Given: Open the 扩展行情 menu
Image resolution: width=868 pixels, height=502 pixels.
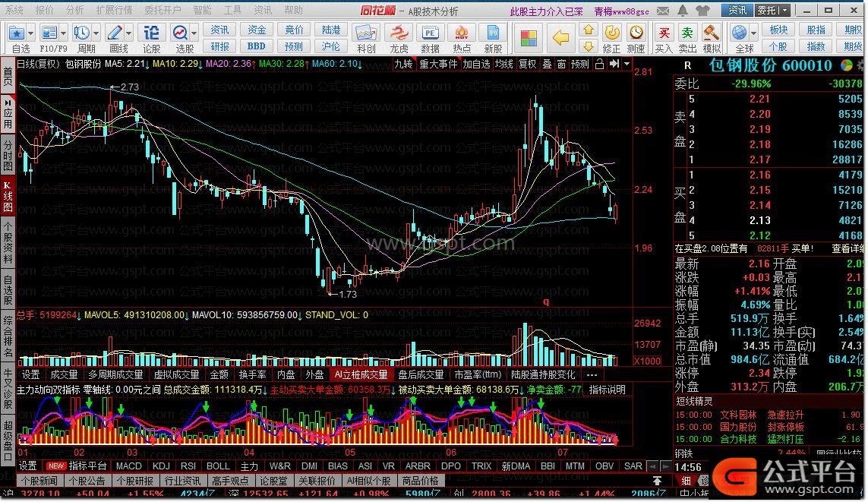Looking at the screenshot, I should [114, 10].
